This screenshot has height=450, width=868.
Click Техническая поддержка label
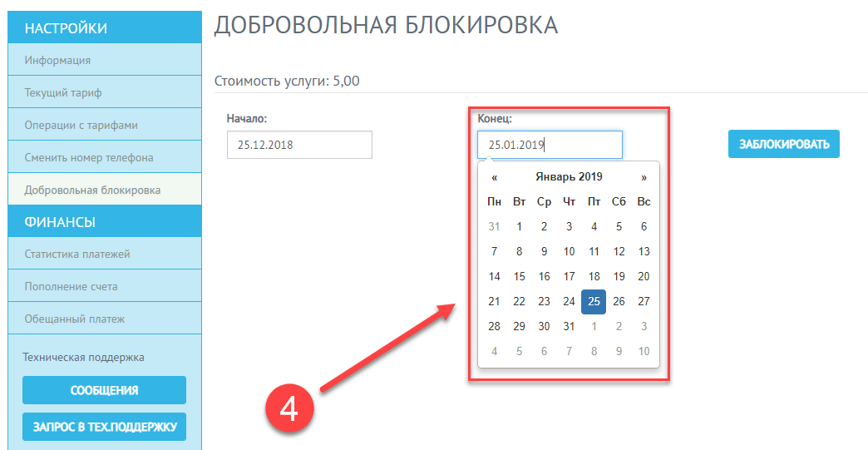click(83, 357)
